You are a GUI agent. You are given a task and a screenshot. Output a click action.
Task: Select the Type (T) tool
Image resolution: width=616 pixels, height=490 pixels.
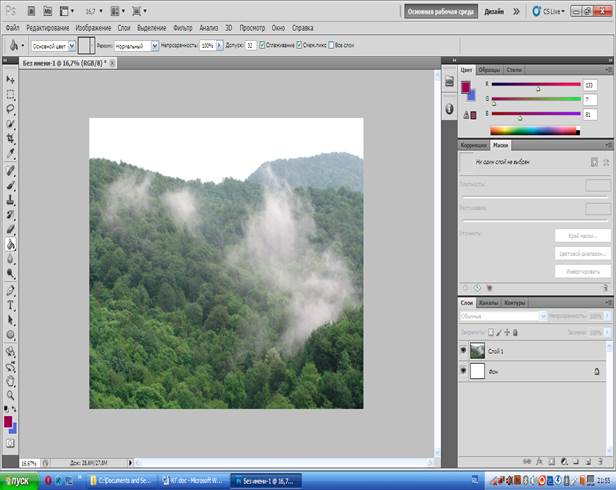pyautogui.click(x=10, y=304)
